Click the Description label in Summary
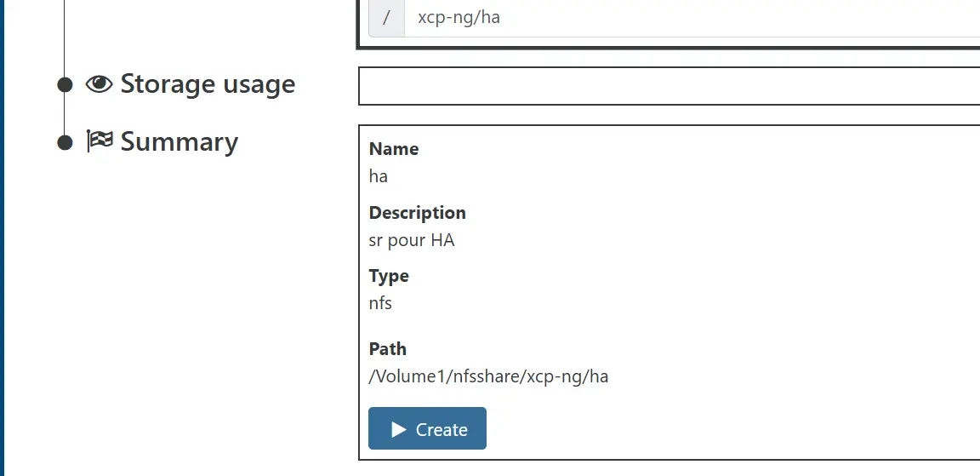 [x=418, y=213]
